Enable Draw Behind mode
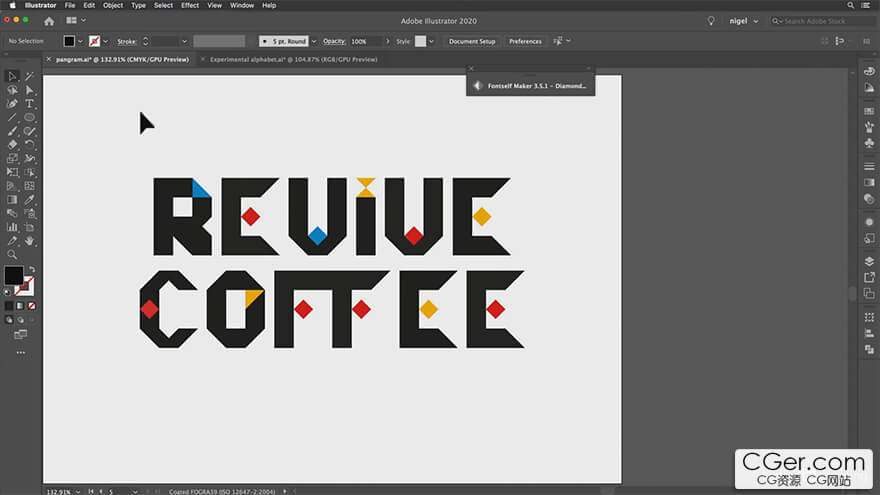This screenshot has width=880, height=495. (x=20, y=320)
